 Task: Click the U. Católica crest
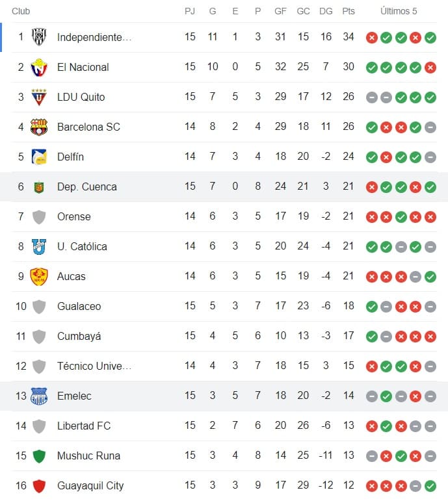(39, 246)
